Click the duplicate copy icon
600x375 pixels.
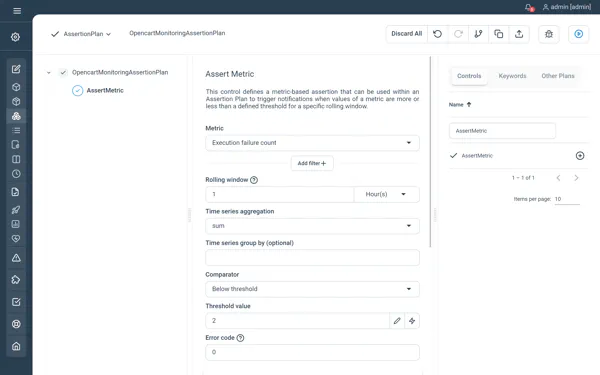499,34
